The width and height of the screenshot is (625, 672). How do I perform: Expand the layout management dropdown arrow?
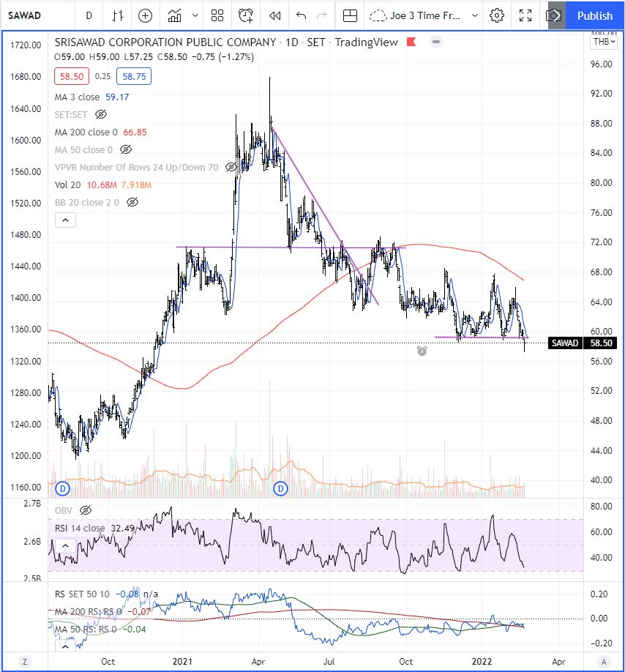pyautogui.click(x=475, y=16)
